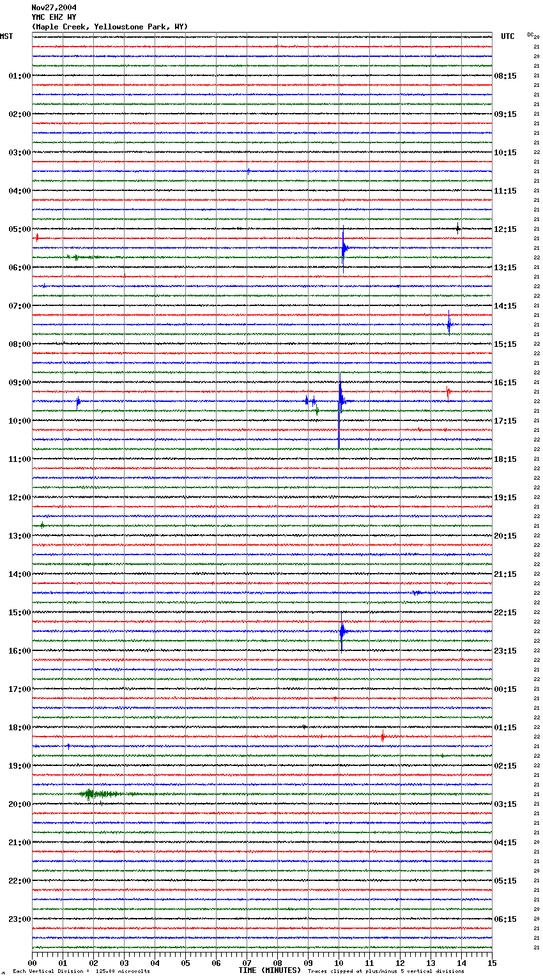Image resolution: width=543 pixels, height=980 pixels.
Task: Click the 08:15 UTC time label
Action: [x=505, y=76]
